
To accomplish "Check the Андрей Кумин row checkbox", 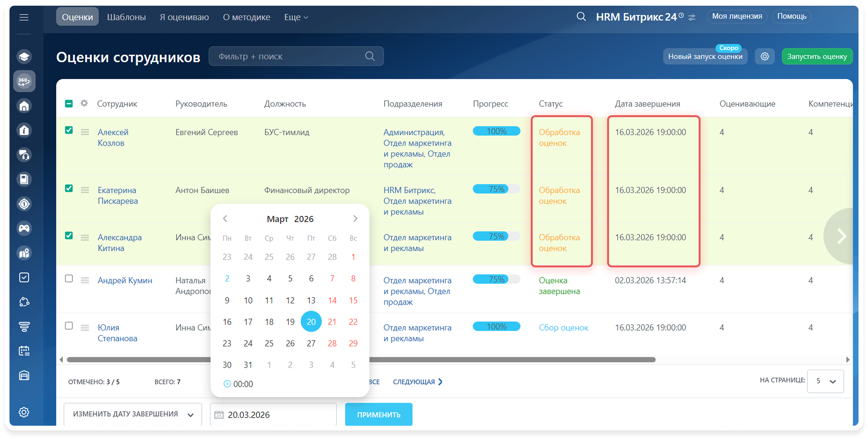I will (69, 279).
